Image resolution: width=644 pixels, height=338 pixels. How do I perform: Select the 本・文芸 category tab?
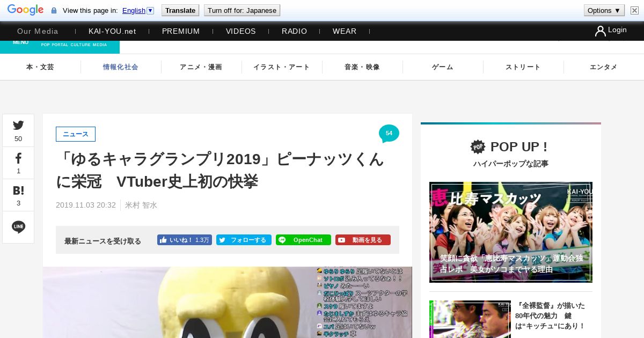(x=40, y=67)
